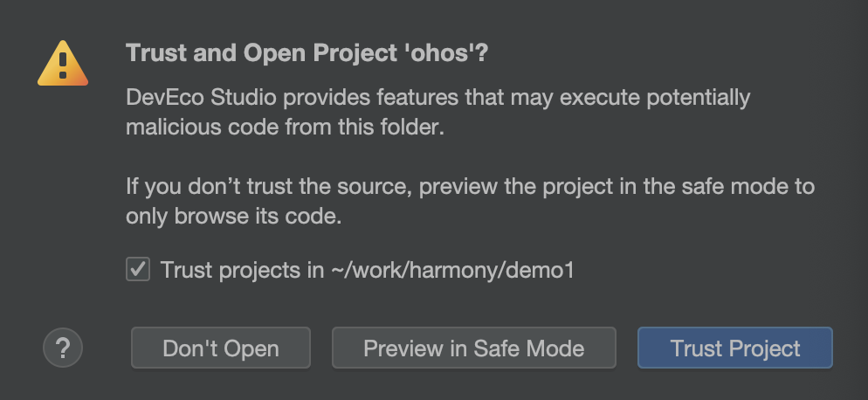Click the 'If you don't trust the source' text
The image size is (868, 400).
click(x=268, y=186)
